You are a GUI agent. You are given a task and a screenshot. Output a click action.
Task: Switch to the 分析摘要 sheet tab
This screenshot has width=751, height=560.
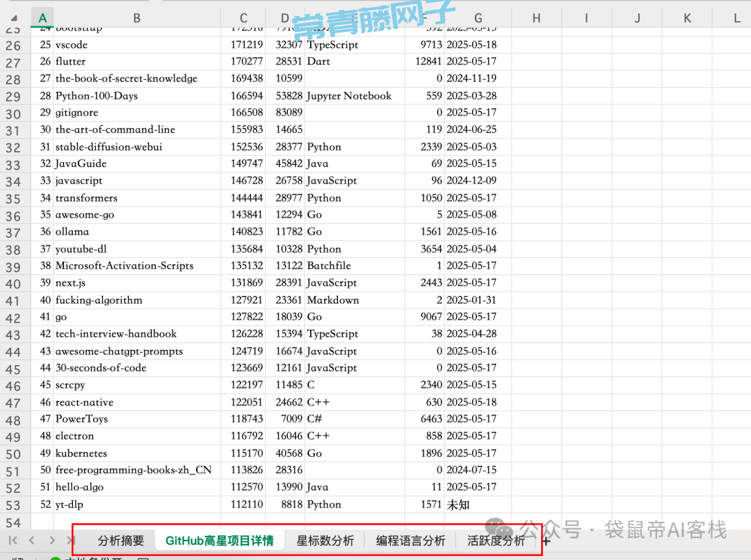click(121, 541)
